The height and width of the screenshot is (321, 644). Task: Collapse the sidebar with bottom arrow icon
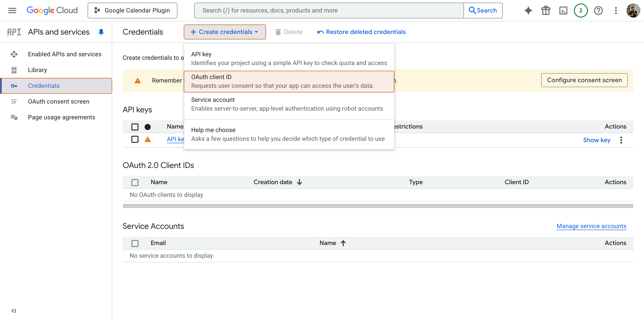click(x=14, y=311)
